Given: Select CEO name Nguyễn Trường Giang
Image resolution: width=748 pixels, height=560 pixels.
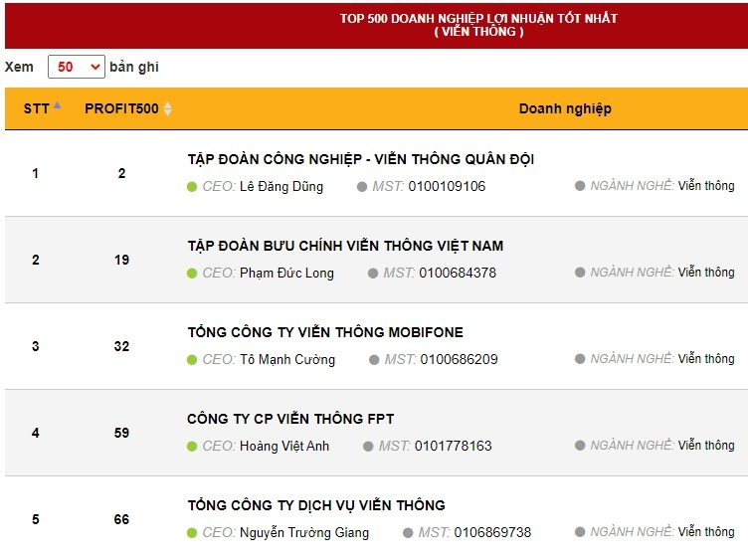Looking at the screenshot, I should click(x=303, y=532).
